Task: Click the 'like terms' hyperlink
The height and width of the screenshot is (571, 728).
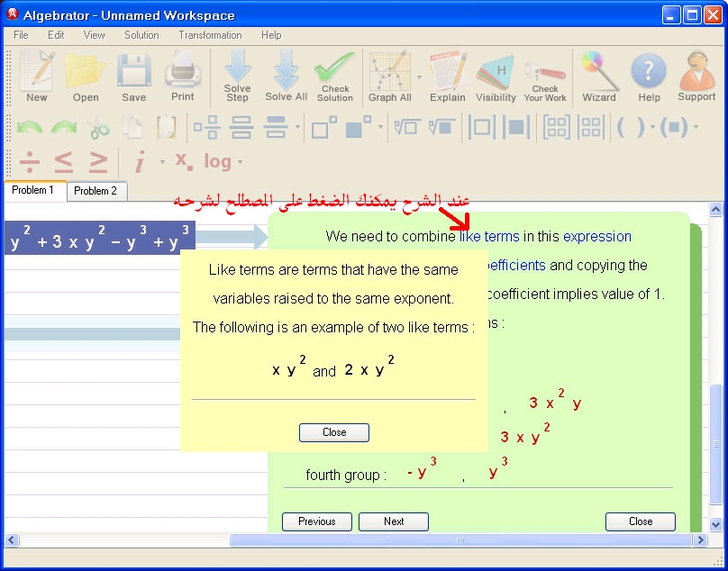Action: [x=489, y=237]
